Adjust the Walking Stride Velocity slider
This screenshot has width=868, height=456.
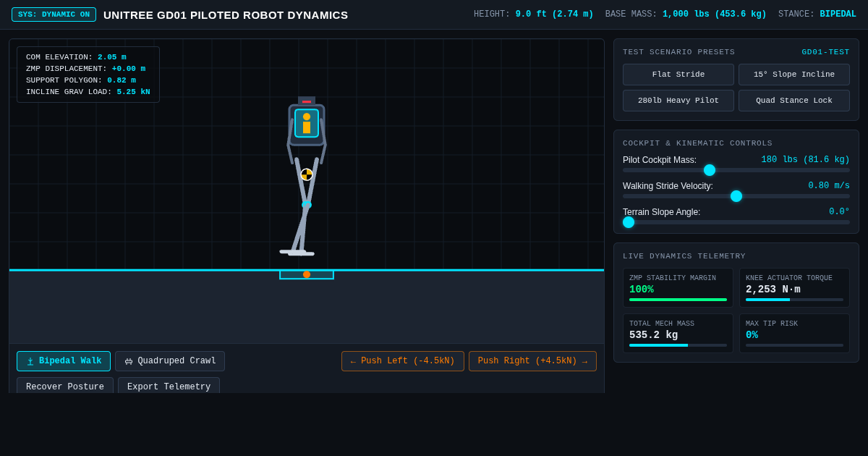point(736,196)
